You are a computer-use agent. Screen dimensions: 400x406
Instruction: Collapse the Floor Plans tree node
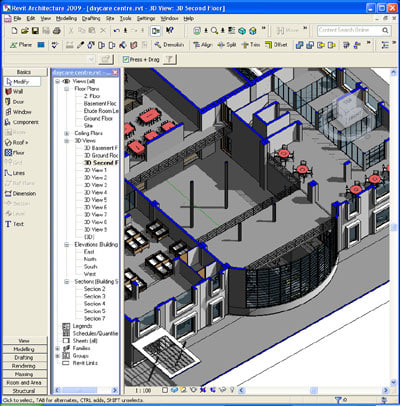pyautogui.click(x=66, y=89)
